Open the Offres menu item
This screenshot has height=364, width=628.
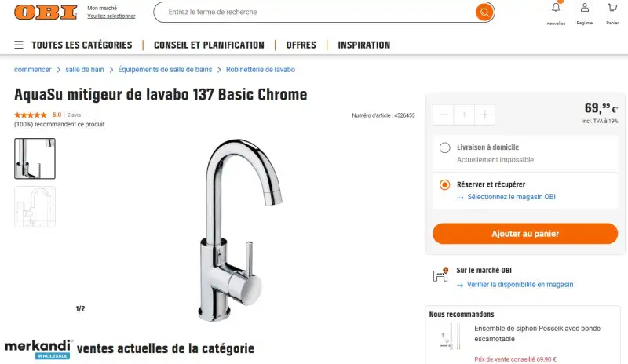[x=301, y=45]
